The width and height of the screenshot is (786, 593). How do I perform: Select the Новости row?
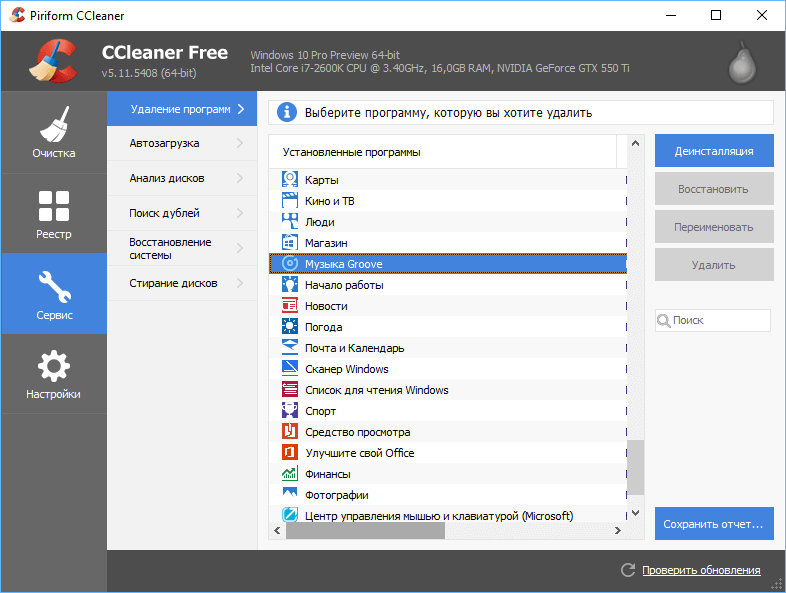click(x=448, y=306)
